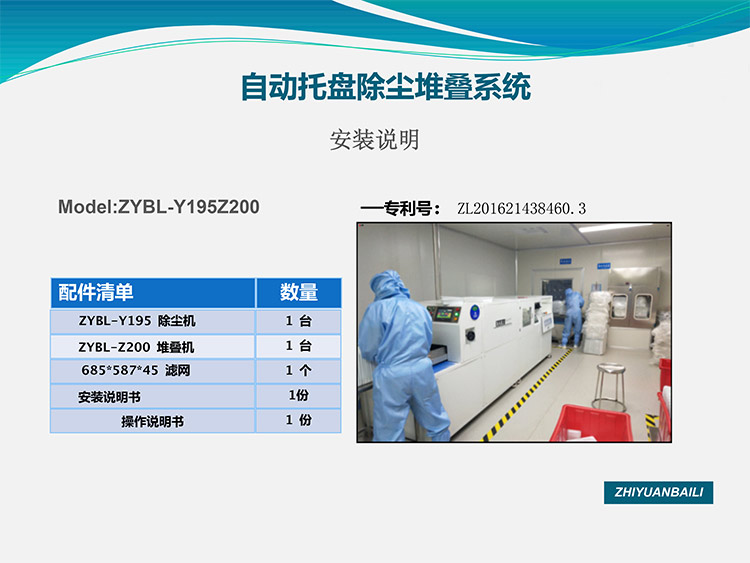750x563 pixels.
Task: Select the 安装说明书 table cell
Action: coord(152,396)
